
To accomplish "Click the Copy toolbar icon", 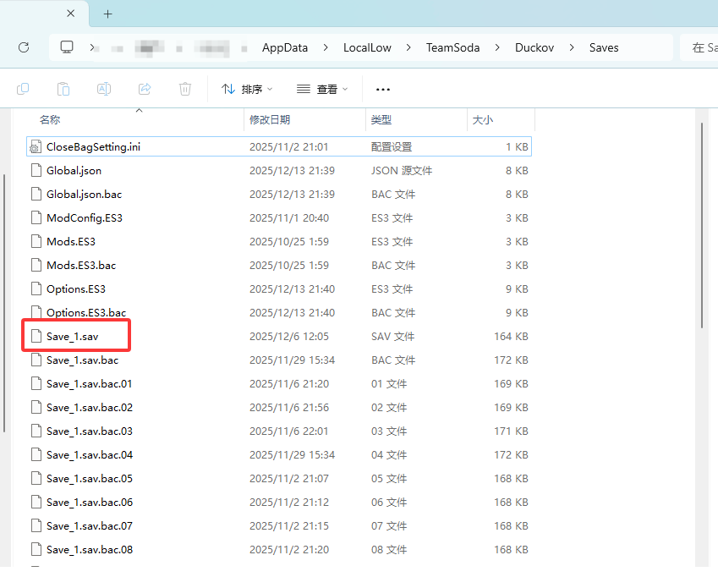I will pos(23,89).
